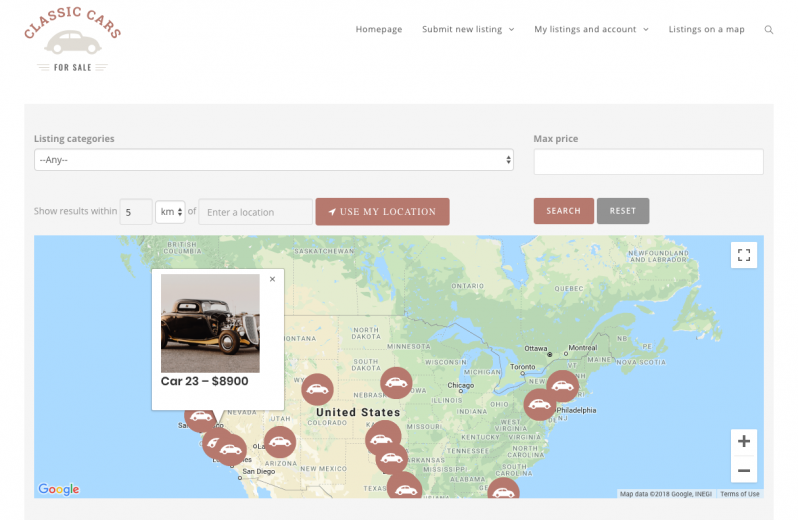Open the Homepage menu link
Screen dimensions: 798x520
click(x=379, y=30)
